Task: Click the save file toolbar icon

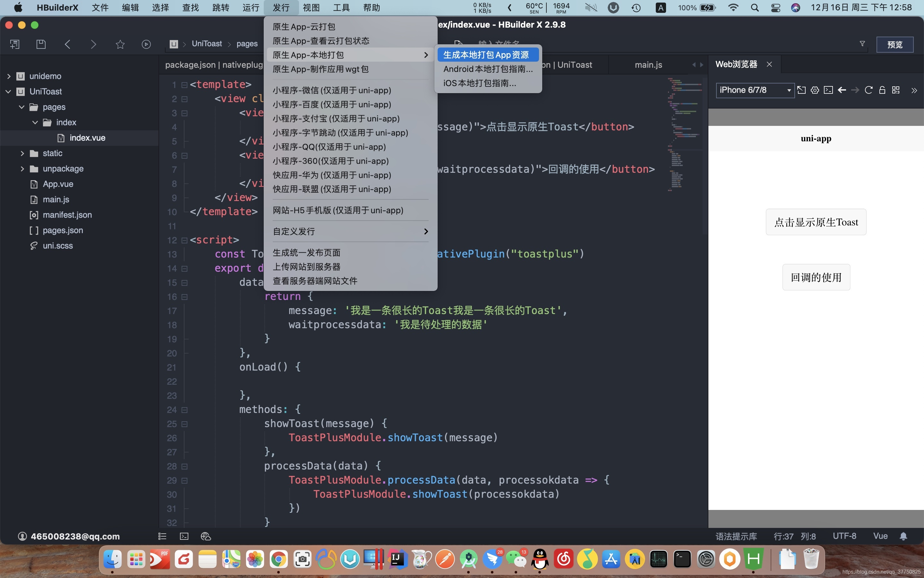Action: coord(41,44)
